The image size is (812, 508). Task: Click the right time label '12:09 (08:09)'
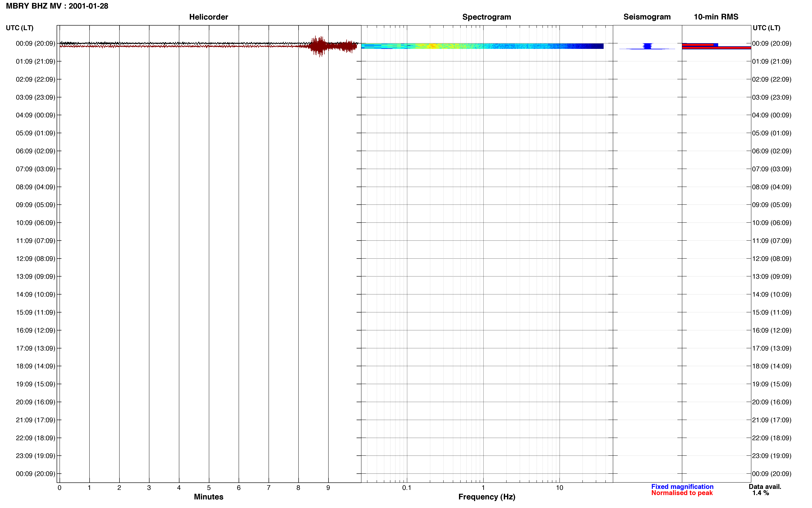772,259
